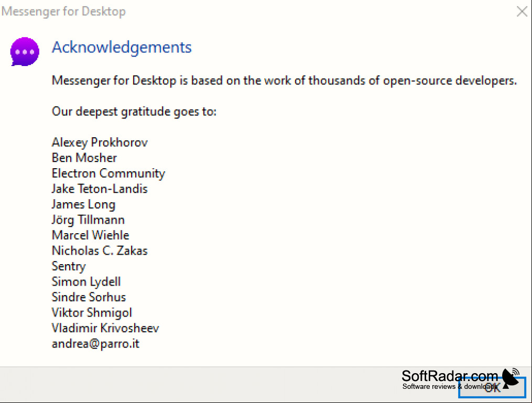
Task: Click the OK button
Action: pyautogui.click(x=492, y=387)
